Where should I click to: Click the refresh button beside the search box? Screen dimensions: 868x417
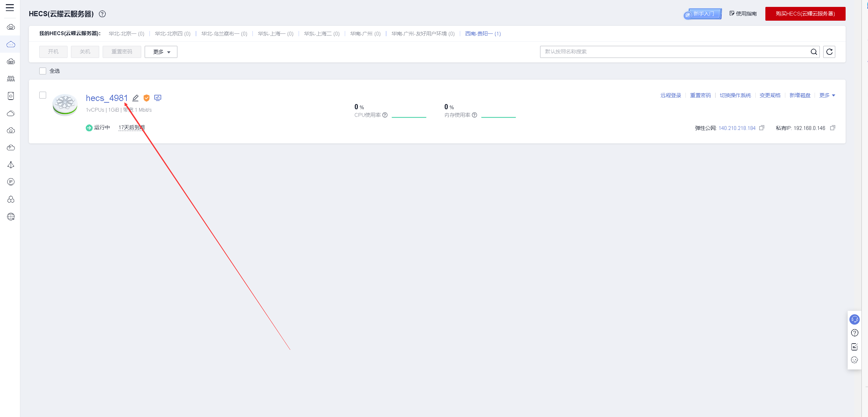pyautogui.click(x=829, y=52)
